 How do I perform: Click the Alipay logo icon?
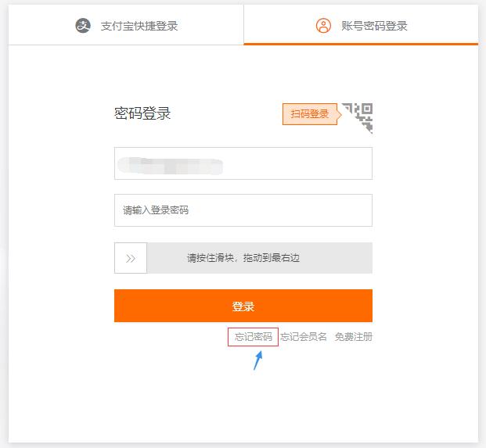click(83, 26)
